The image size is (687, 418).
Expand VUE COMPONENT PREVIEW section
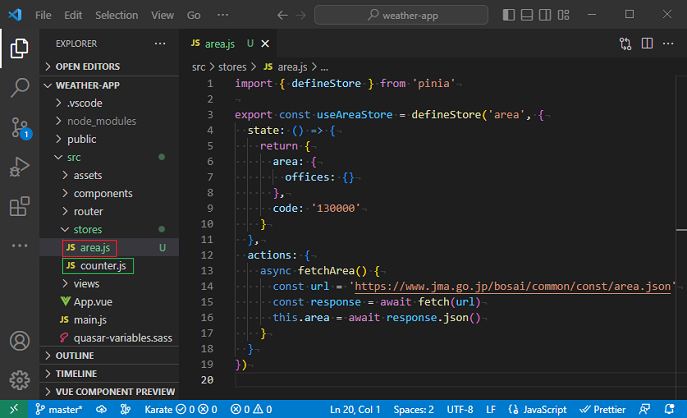(110, 391)
